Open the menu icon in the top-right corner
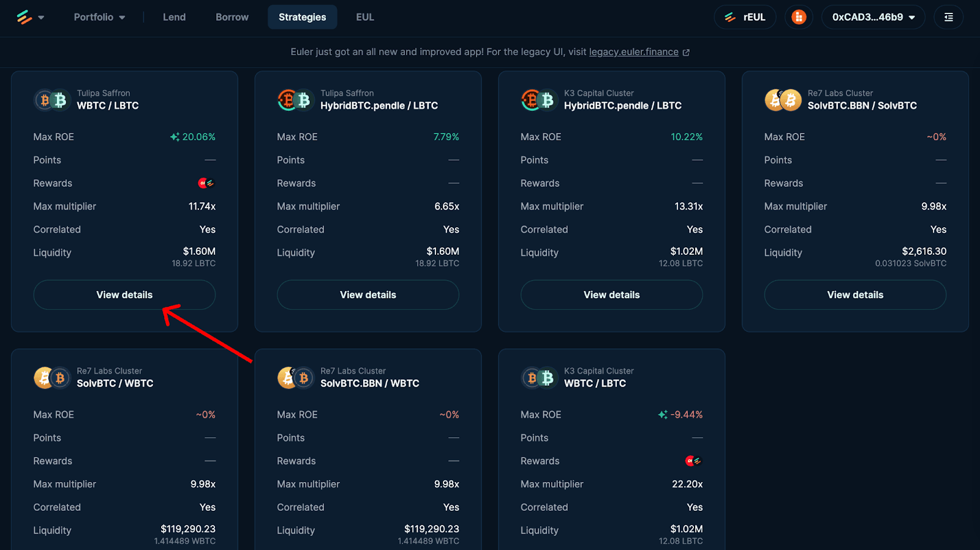This screenshot has width=980, height=550. 948,17
